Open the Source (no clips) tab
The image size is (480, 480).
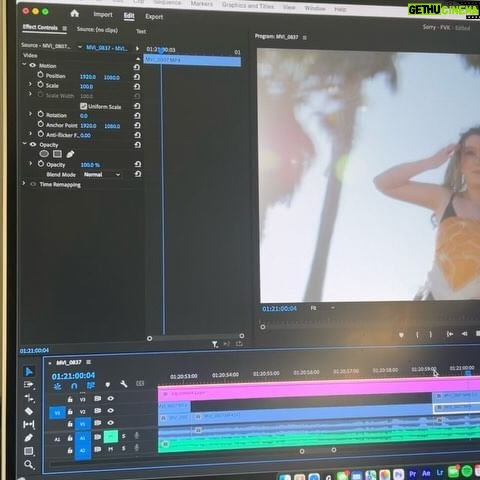coord(97,30)
